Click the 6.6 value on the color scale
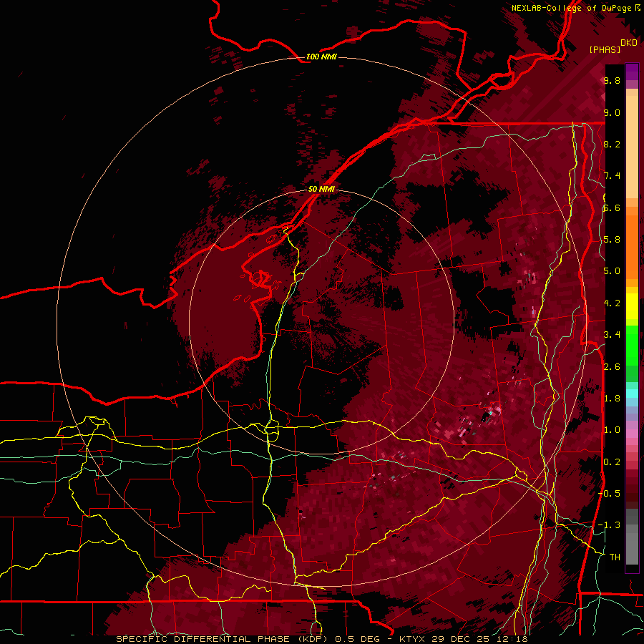This screenshot has height=644, width=644. pos(612,208)
